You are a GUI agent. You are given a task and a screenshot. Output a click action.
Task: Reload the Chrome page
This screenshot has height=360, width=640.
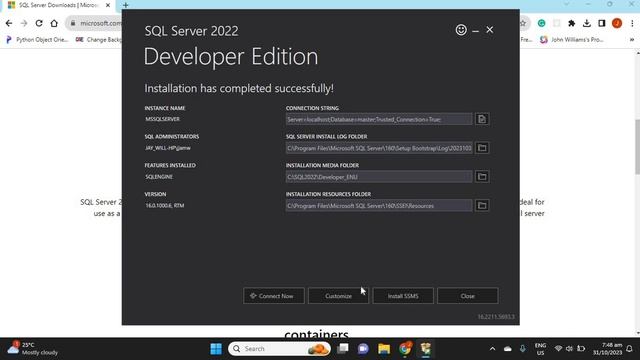pyautogui.click(x=39, y=23)
